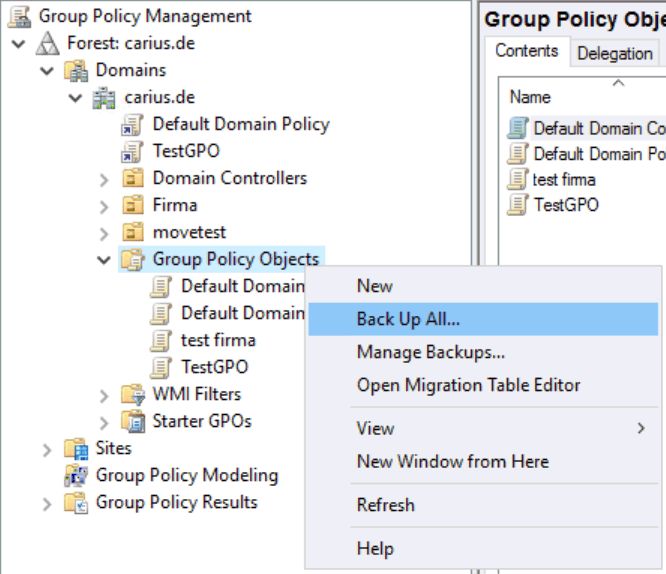Click the Forest carius.de triangle icon
Image resolution: width=666 pixels, height=574 pixels.
click(48, 43)
